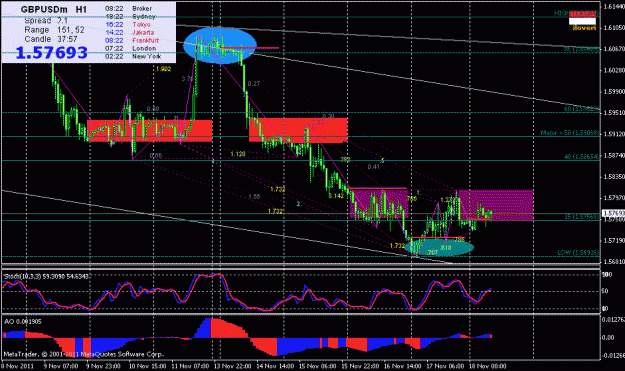Click the grey 0.41 ratio label
Image resolution: width=625 pixels, height=371 pixels.
[373, 167]
